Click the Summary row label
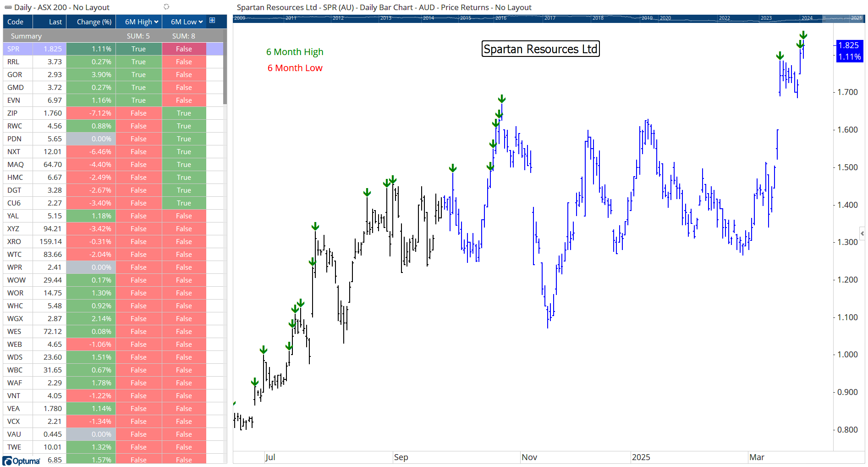868x467 pixels. tap(26, 36)
